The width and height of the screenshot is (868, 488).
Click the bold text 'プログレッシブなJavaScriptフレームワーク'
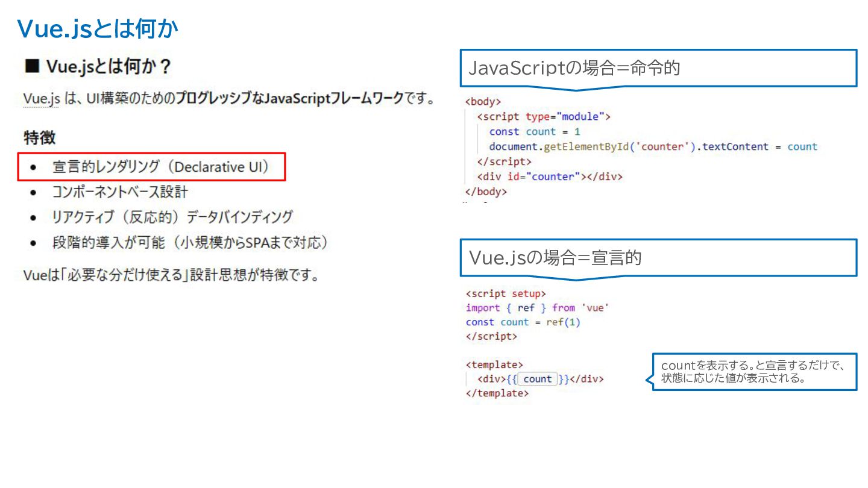click(289, 99)
